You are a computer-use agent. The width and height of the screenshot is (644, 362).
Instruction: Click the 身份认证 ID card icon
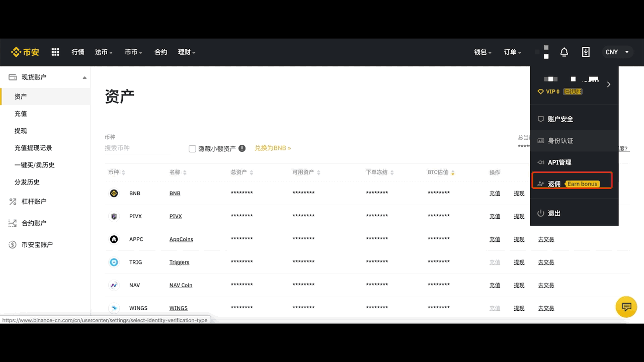(x=541, y=141)
